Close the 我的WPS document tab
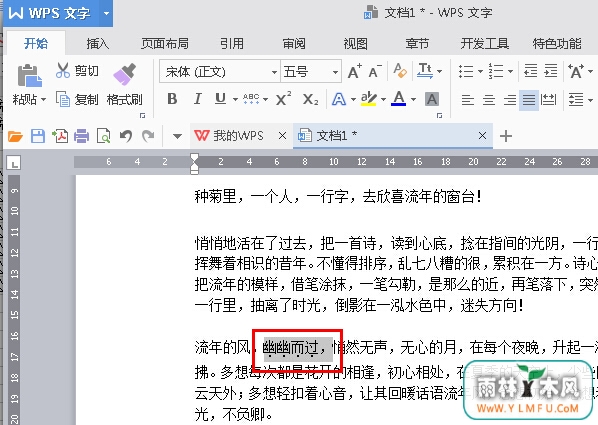 pyautogui.click(x=282, y=135)
